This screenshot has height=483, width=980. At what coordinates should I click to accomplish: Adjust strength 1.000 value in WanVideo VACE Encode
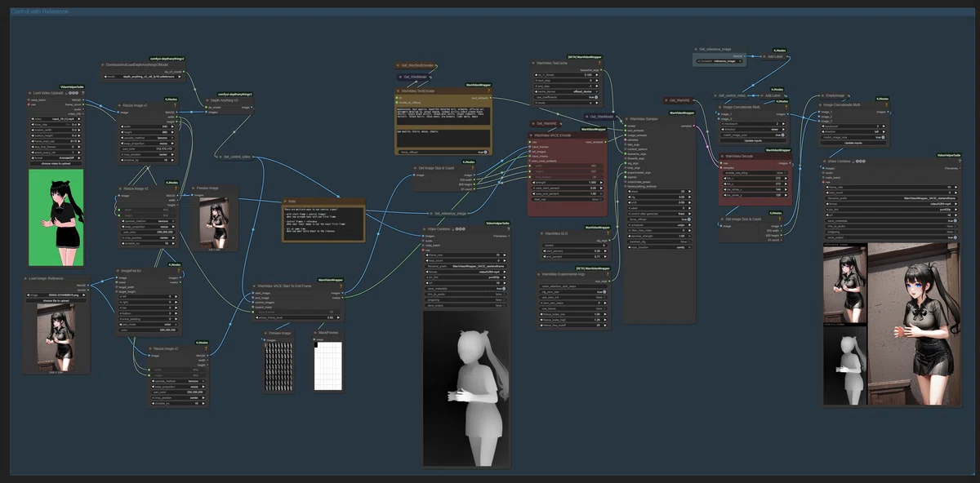click(x=569, y=182)
